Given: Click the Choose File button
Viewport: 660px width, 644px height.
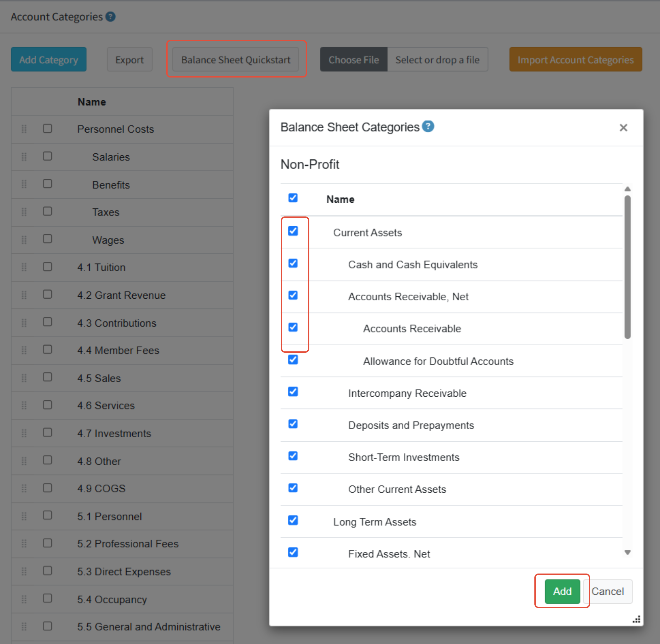Looking at the screenshot, I should pyautogui.click(x=353, y=59).
